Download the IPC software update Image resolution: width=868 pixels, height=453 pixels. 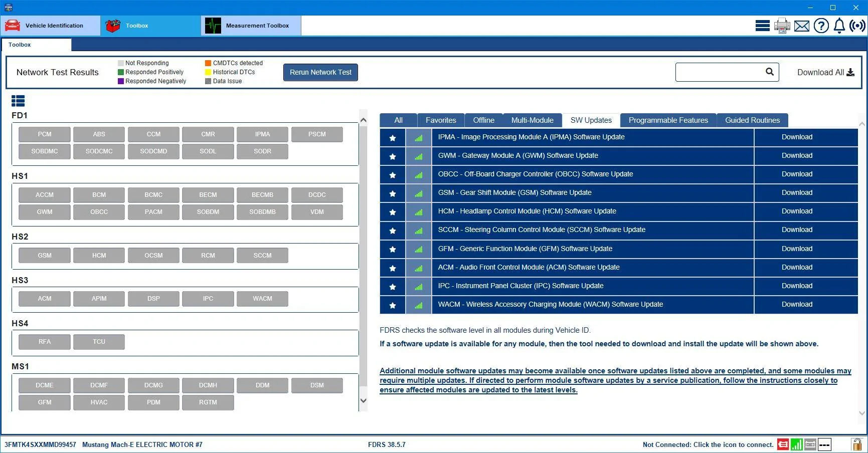(x=806, y=286)
